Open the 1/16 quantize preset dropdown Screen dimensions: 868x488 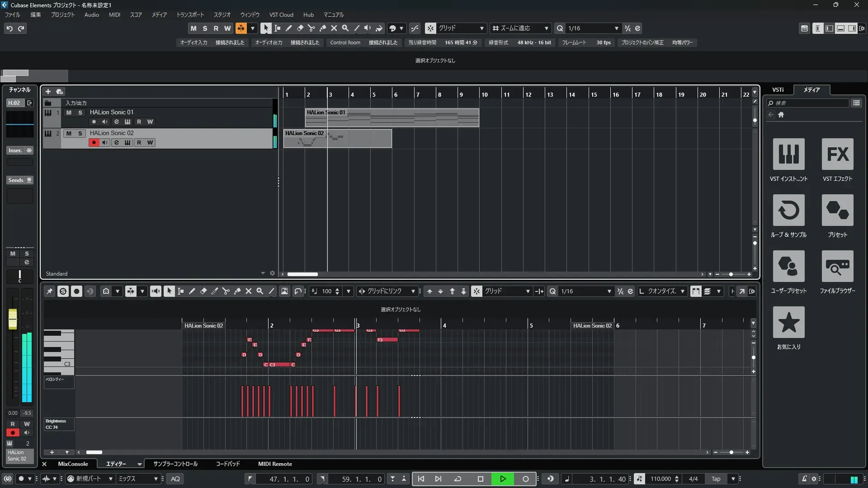pos(616,28)
